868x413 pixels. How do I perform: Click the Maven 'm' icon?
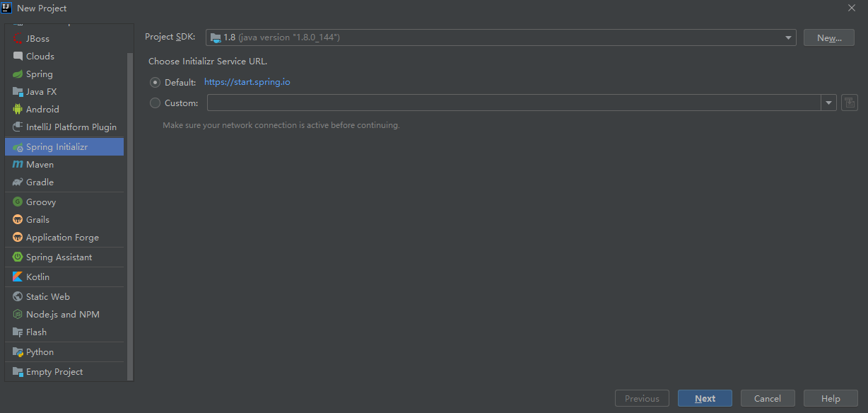(x=18, y=165)
